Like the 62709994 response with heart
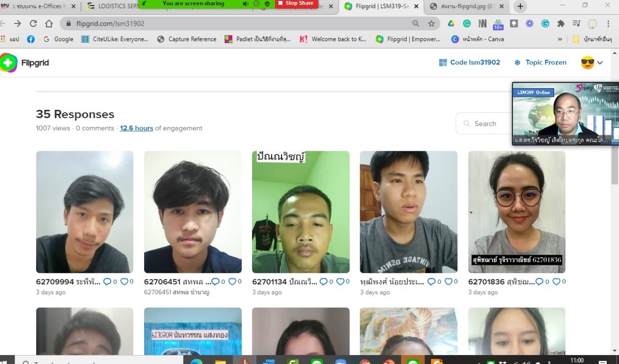 [x=124, y=282]
